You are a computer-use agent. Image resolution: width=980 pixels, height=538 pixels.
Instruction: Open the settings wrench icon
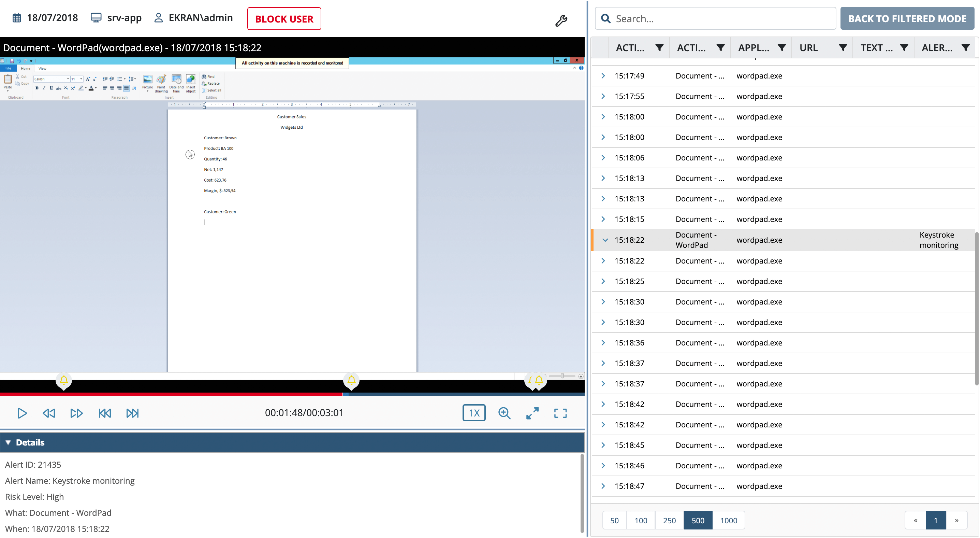tap(561, 21)
